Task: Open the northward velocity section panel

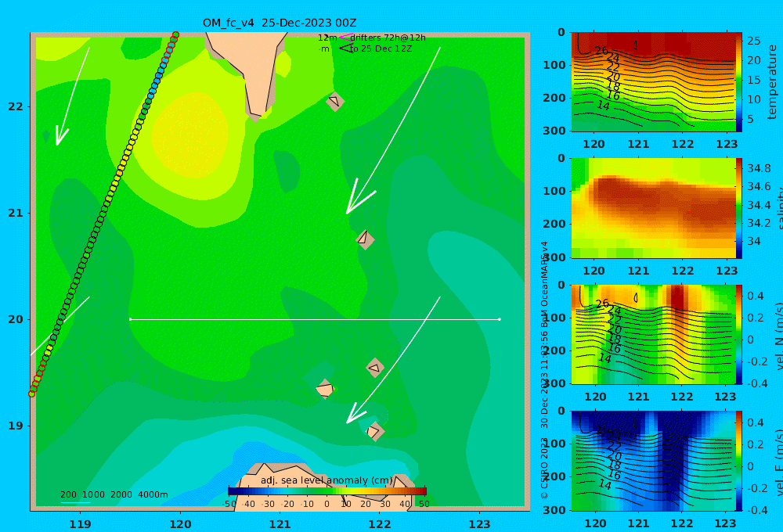Action: (x=654, y=334)
